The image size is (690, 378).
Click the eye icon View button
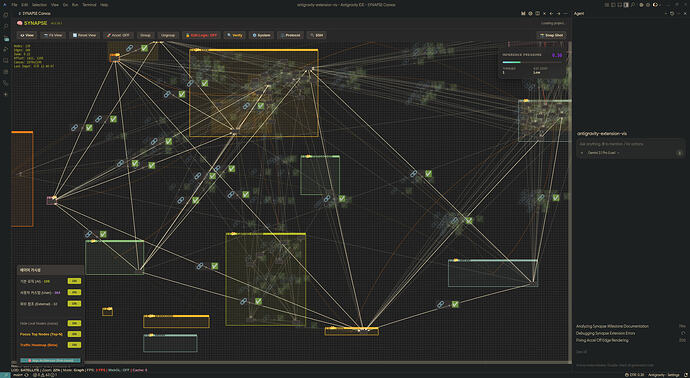click(x=27, y=35)
